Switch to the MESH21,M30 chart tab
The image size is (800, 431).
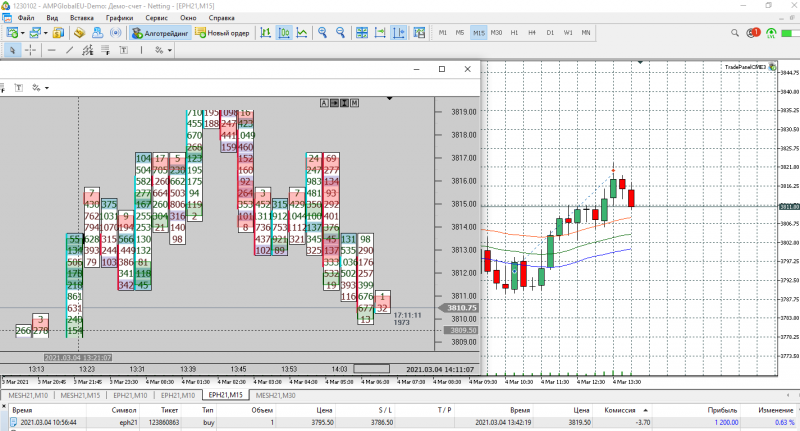click(276, 395)
